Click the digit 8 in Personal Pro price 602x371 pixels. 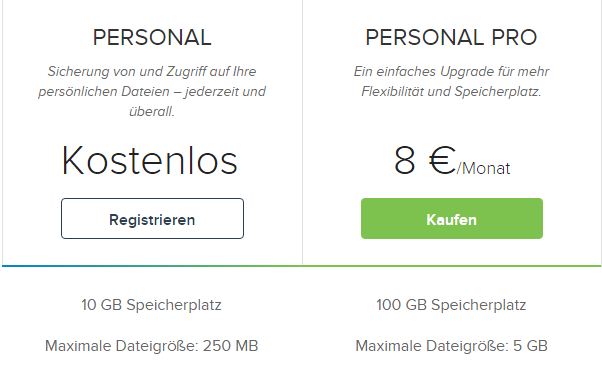[x=405, y=161]
